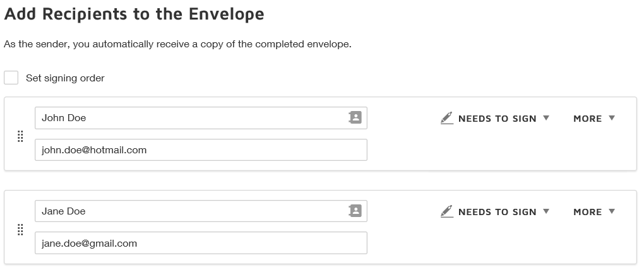
Task: Click the arrow beside John Doe's NEEDS TO SIGN
Action: click(x=546, y=118)
